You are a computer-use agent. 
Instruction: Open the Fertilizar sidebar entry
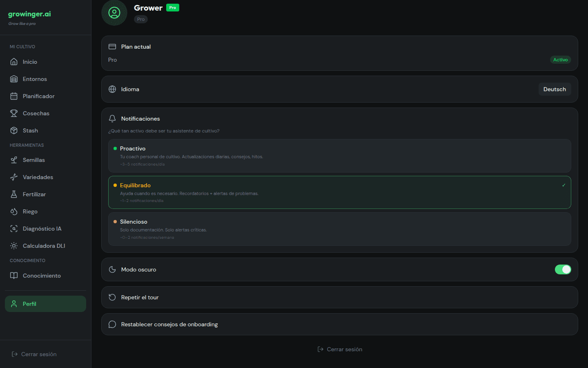(x=45, y=194)
